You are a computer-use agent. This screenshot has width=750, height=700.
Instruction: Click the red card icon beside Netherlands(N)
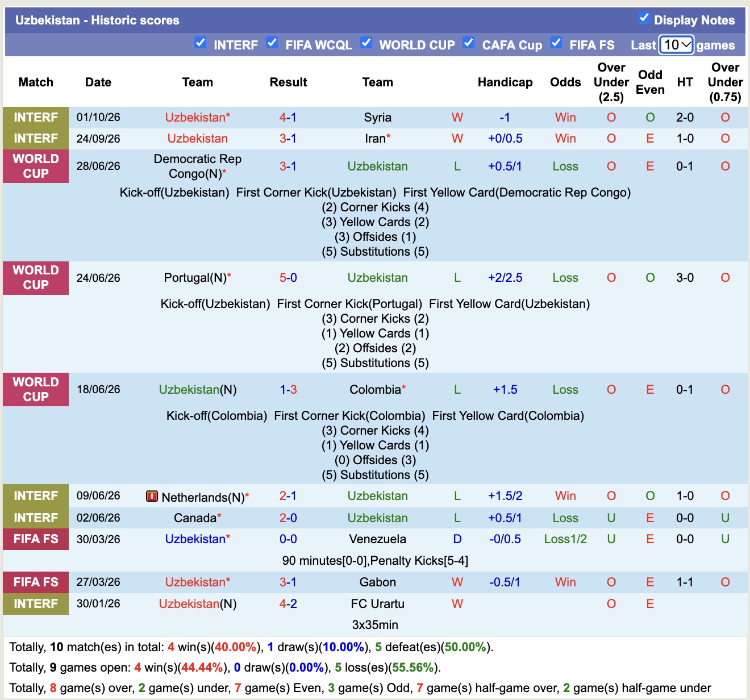(152, 496)
